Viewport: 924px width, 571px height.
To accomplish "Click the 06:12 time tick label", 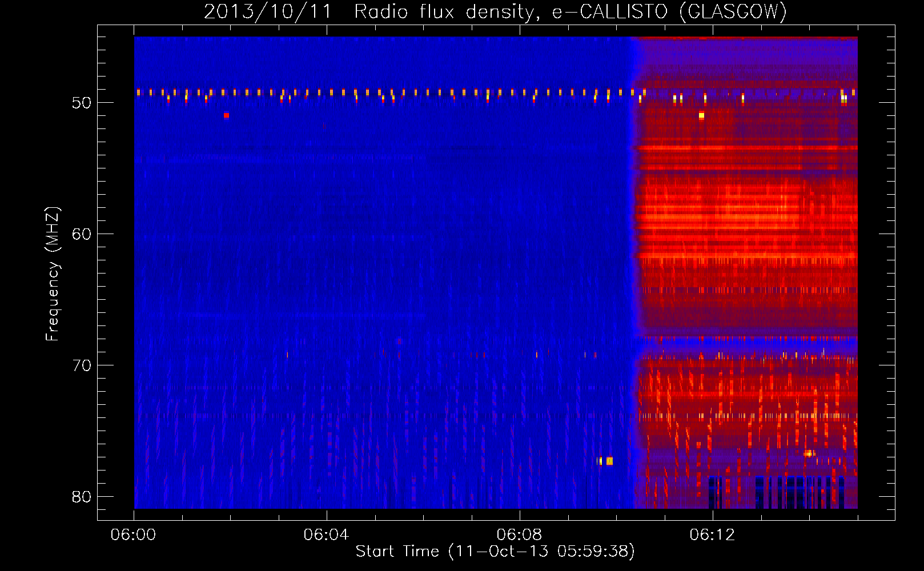I will pyautogui.click(x=712, y=535).
